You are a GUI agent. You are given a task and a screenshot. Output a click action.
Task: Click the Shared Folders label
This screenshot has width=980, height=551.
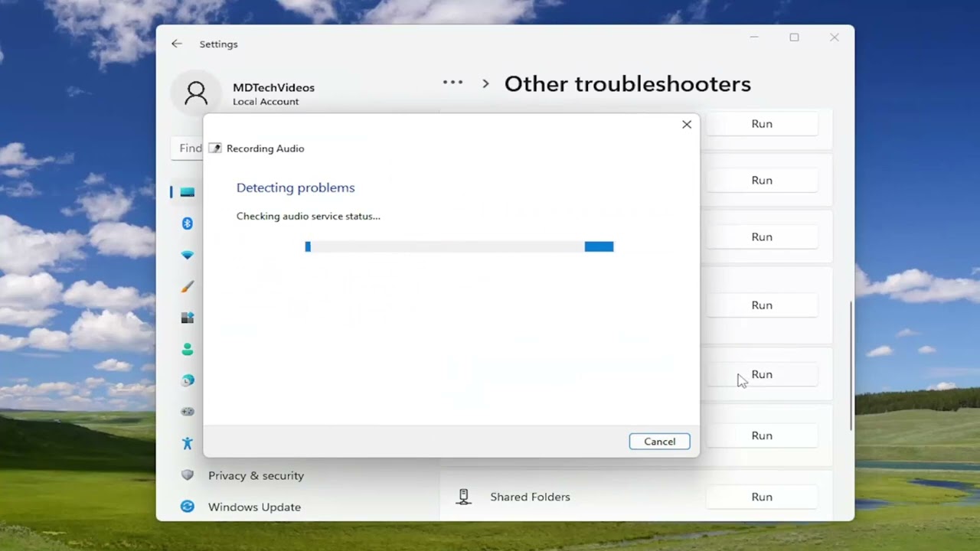pyautogui.click(x=530, y=497)
